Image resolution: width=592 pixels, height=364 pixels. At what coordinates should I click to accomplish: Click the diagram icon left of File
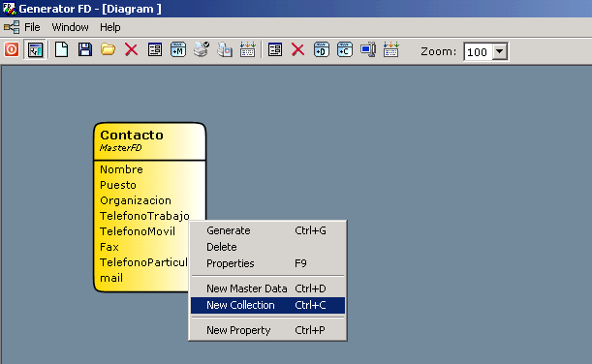[12, 27]
